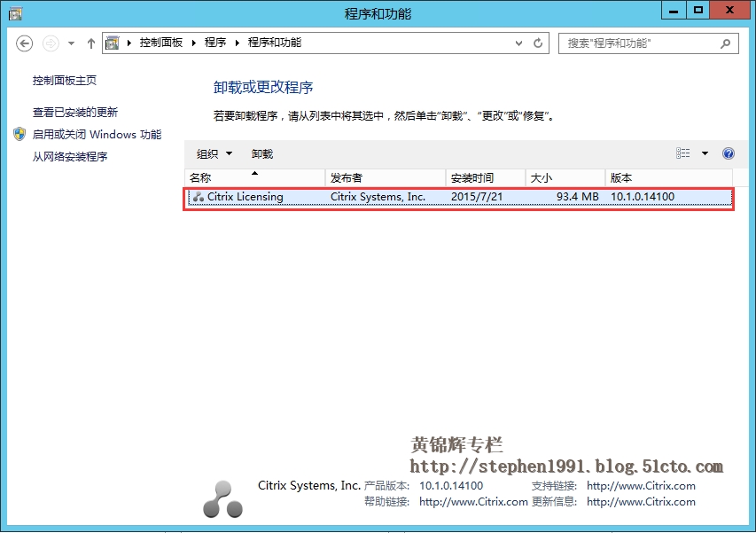Click the shield icon beside Windows 功能
This screenshot has height=533, width=756.
click(19, 134)
